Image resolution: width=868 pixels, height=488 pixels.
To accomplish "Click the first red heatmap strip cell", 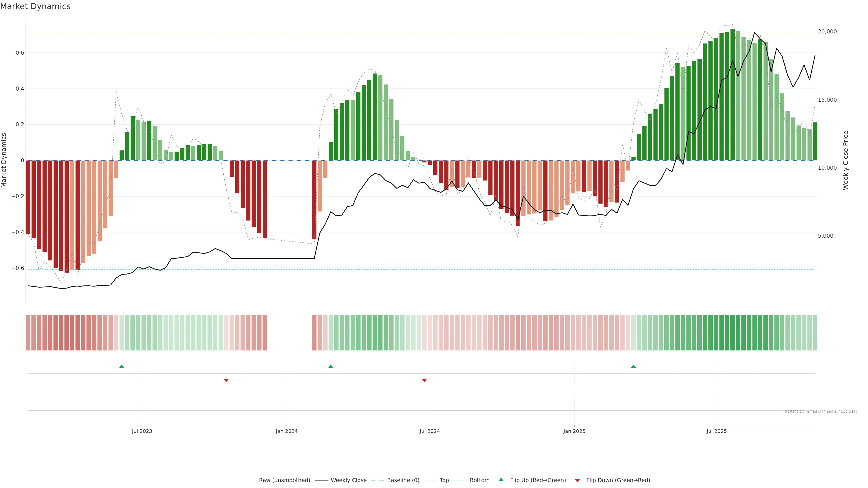I will click(x=28, y=332).
